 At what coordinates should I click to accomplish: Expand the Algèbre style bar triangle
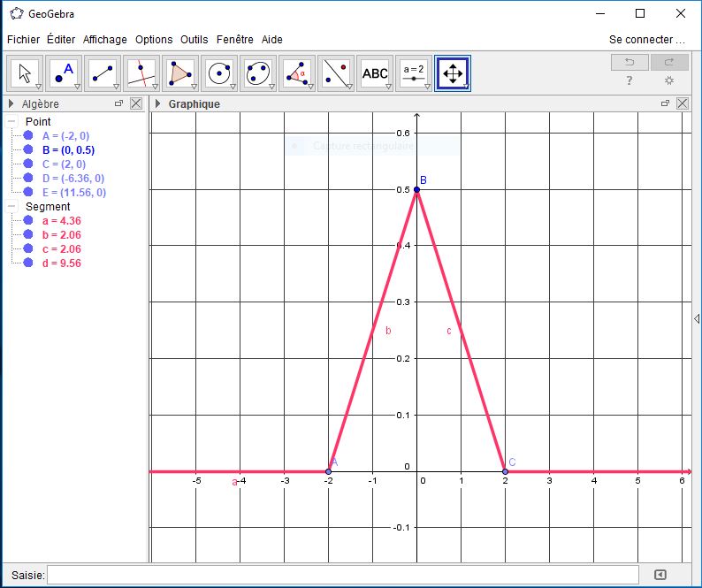click(x=11, y=104)
